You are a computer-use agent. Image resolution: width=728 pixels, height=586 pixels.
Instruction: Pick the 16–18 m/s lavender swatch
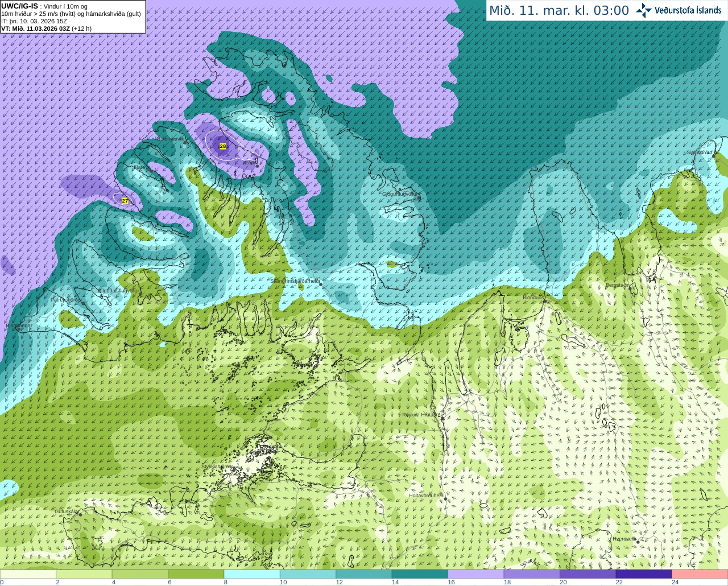point(476,574)
